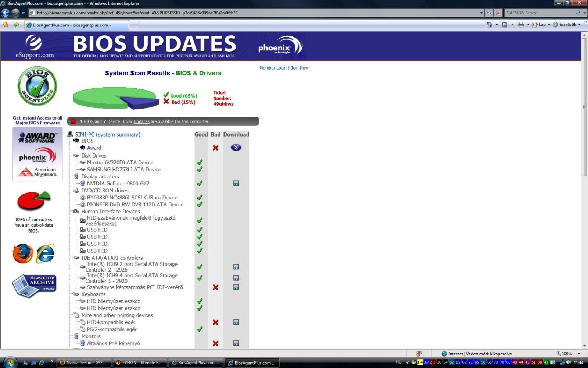Click the Member Login link

pyautogui.click(x=273, y=68)
